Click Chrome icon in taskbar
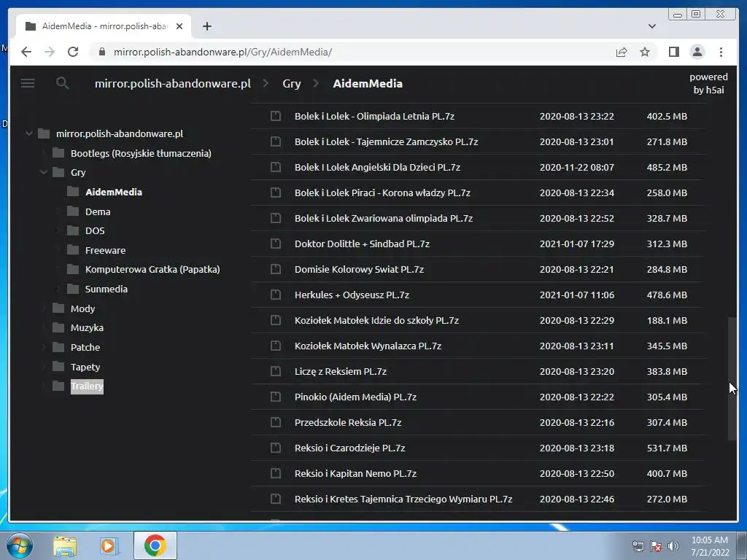 pos(155,545)
